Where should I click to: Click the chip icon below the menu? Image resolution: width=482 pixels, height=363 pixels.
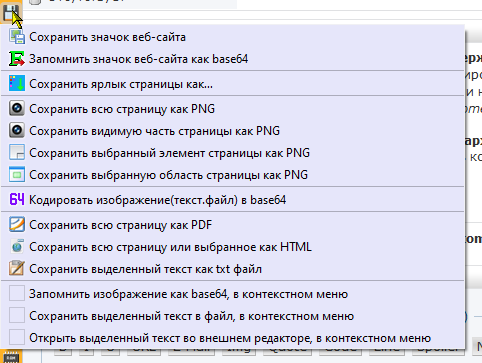(11, 357)
